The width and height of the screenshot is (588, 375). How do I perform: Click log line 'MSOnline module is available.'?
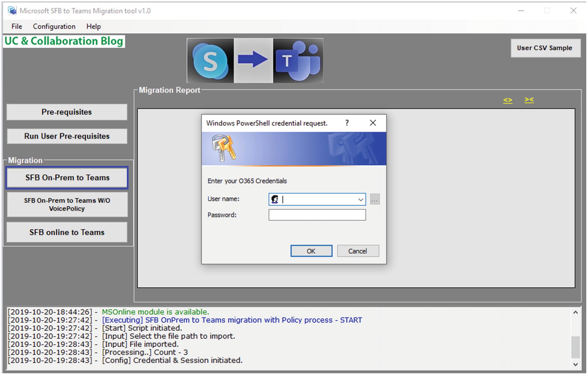pyautogui.click(x=155, y=312)
